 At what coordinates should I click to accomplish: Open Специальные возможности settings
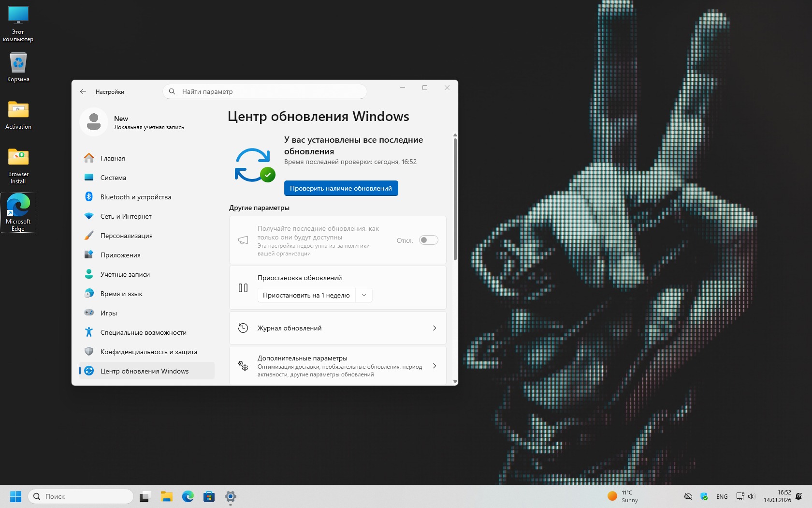pyautogui.click(x=143, y=332)
